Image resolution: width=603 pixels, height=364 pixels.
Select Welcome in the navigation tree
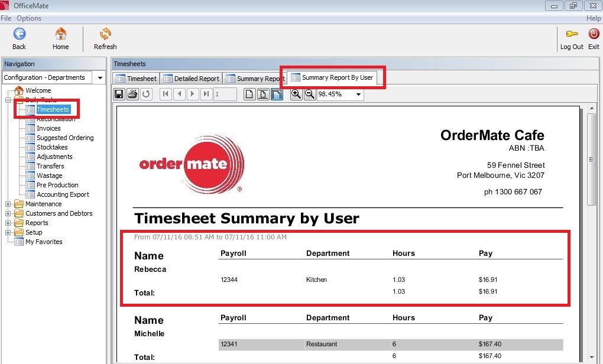[x=38, y=90]
